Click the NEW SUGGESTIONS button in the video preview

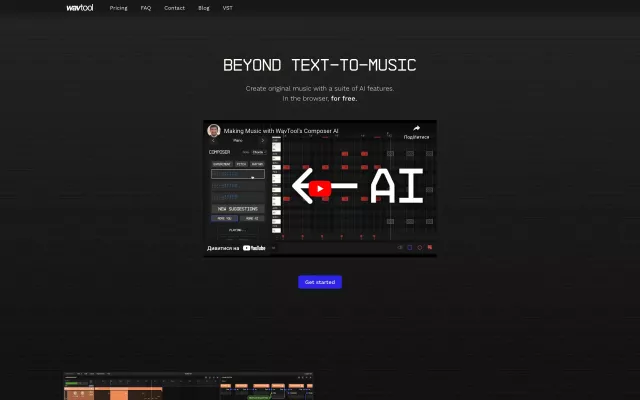click(238, 208)
